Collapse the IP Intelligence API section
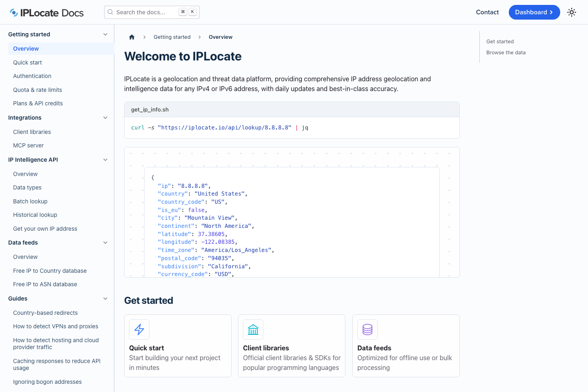 [105, 160]
